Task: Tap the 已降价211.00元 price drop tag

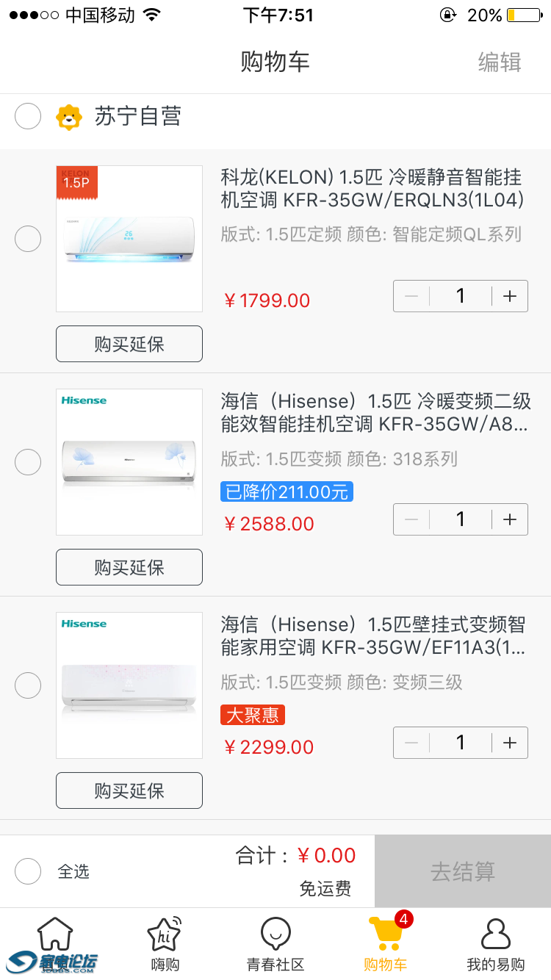Action: coord(287,492)
